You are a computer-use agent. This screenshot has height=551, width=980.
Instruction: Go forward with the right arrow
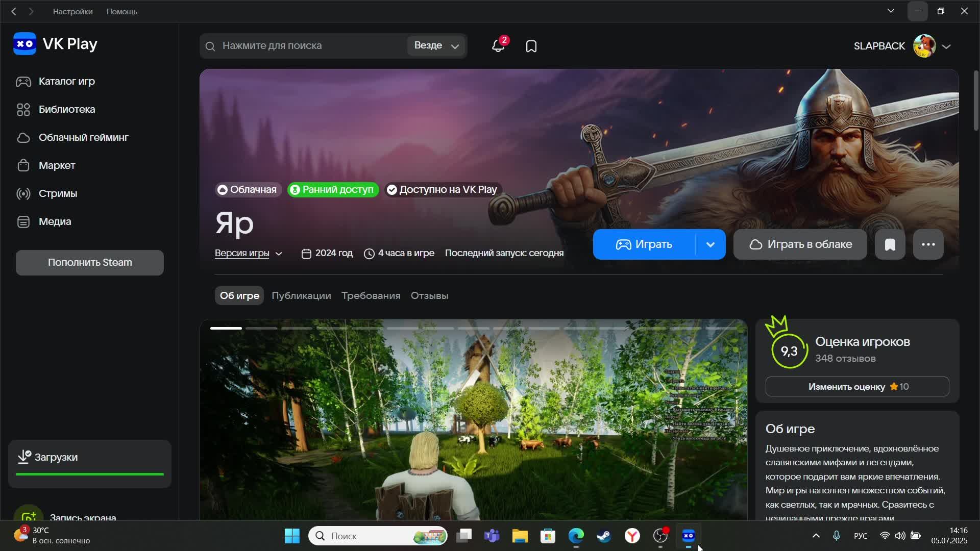31,11
